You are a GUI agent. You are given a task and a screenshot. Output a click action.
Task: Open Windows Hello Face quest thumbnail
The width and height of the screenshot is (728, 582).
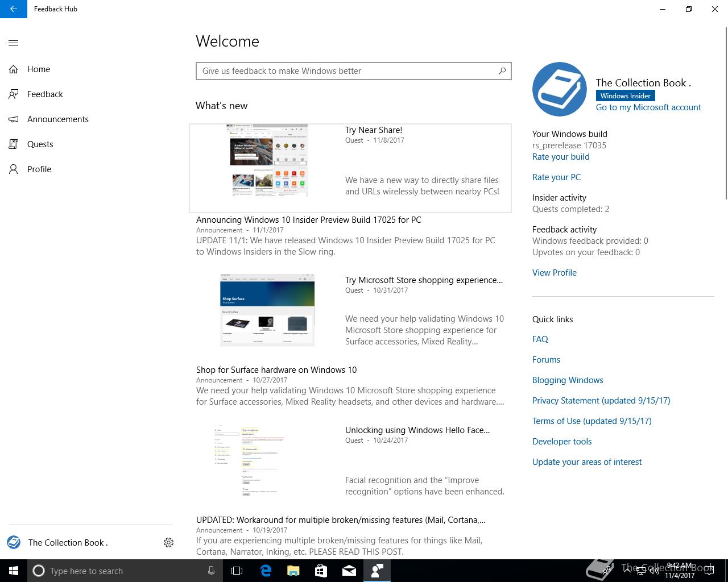(x=249, y=460)
